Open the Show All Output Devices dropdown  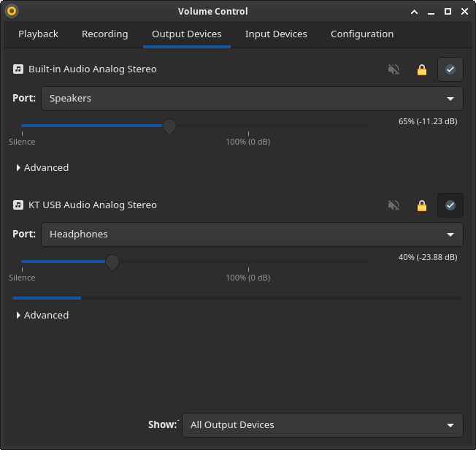322,425
